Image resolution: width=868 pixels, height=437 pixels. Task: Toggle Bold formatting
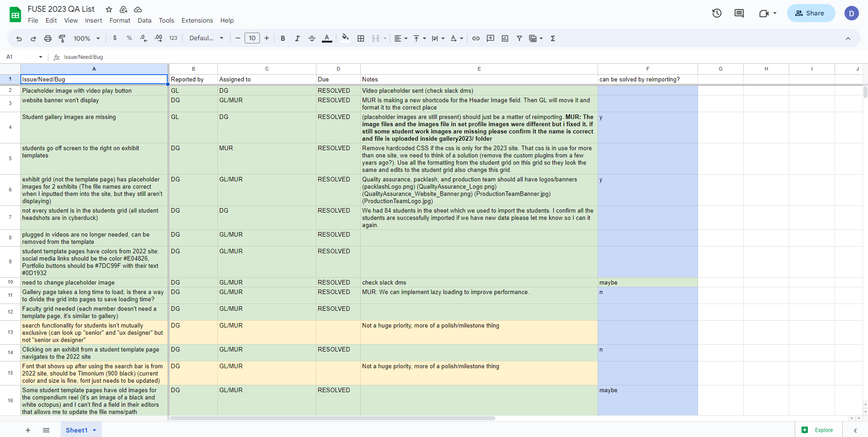point(283,38)
